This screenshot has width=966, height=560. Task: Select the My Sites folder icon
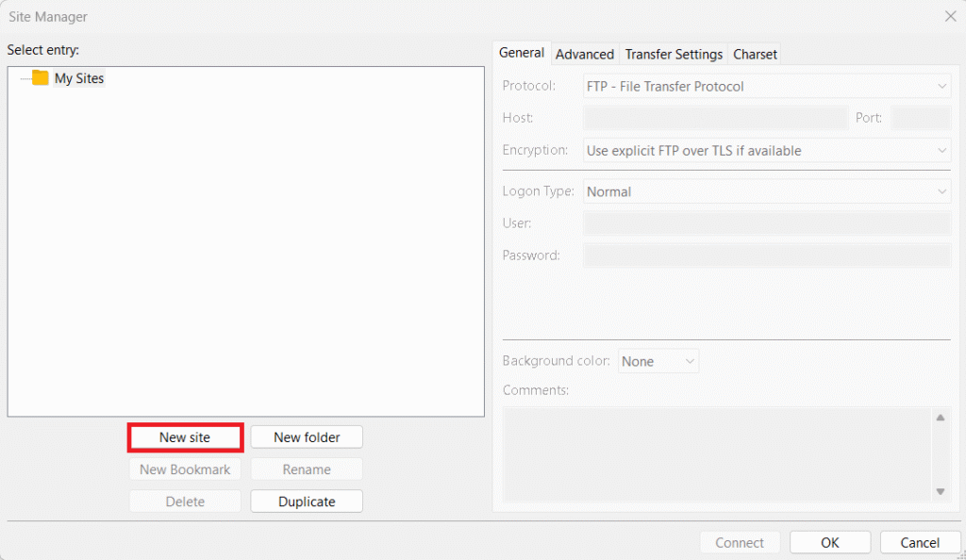38,78
